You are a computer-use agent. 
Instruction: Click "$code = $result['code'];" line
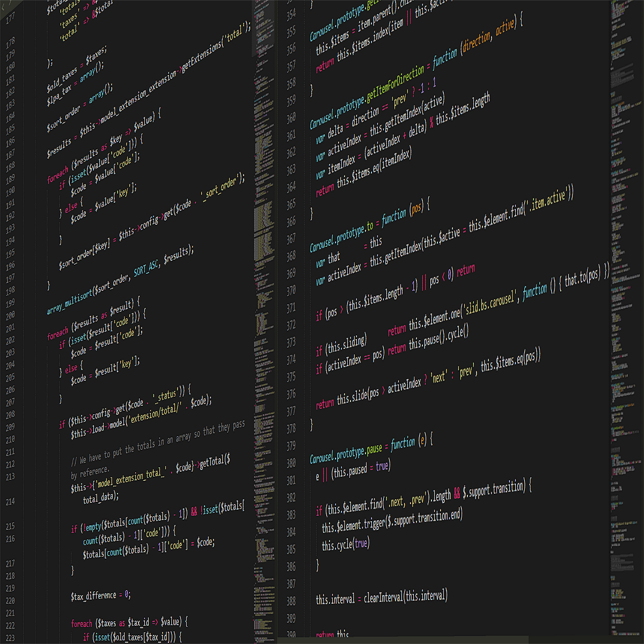(x=106, y=342)
